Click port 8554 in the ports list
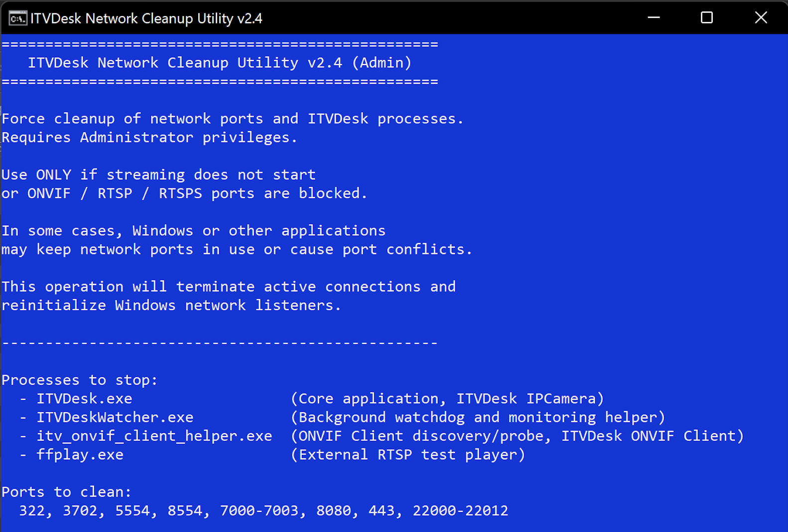This screenshot has width=788, height=532. [x=185, y=511]
